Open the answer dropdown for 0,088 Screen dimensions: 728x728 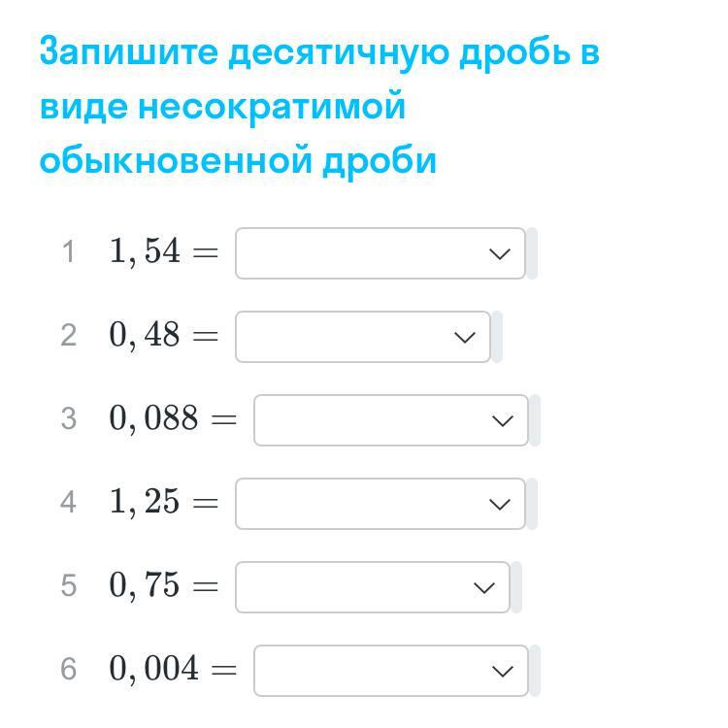pyautogui.click(x=390, y=420)
